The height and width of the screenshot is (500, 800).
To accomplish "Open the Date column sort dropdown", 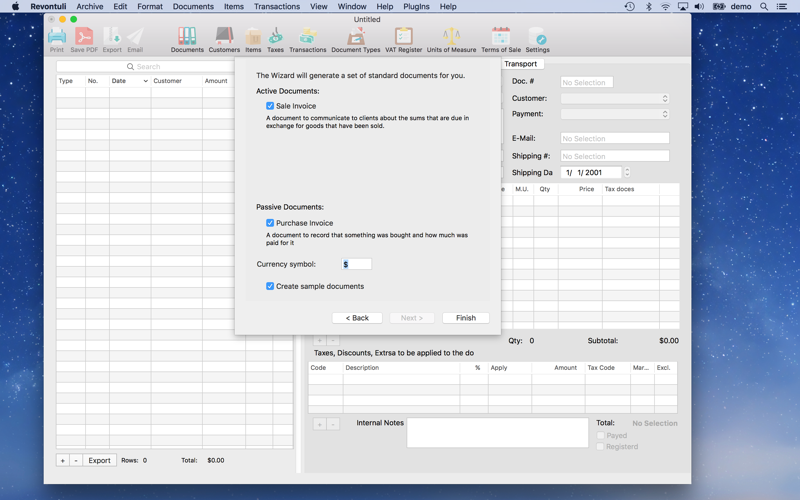I will tap(145, 81).
